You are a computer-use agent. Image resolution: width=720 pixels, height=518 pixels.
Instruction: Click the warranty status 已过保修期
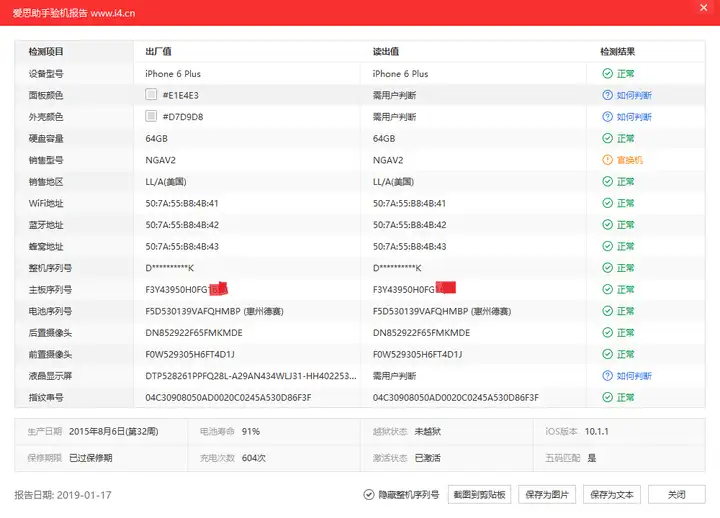[x=90, y=458]
